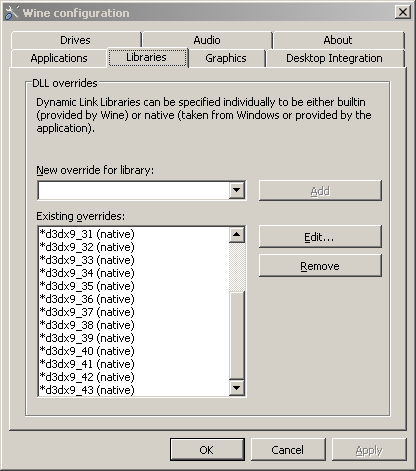Go to the Desktop Integration tab
416x471 pixels.
334,58
